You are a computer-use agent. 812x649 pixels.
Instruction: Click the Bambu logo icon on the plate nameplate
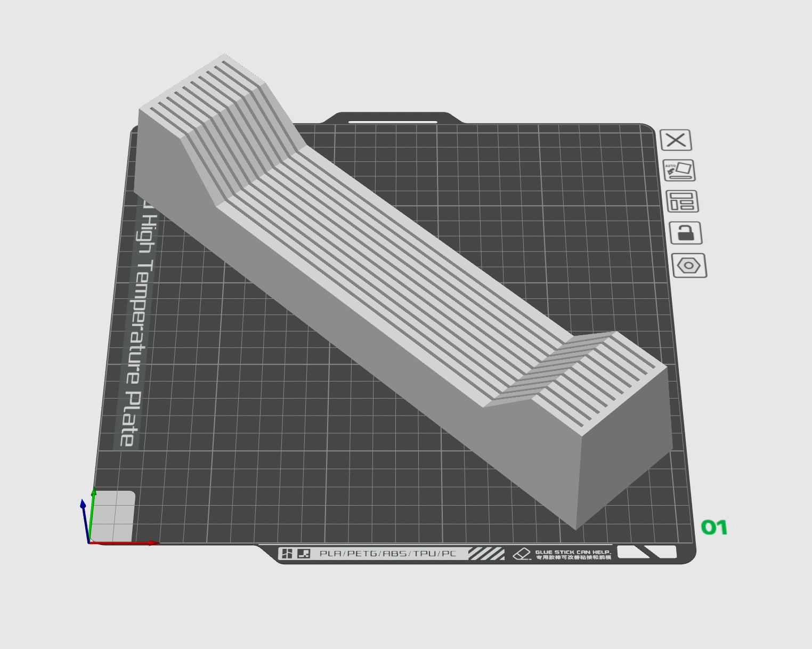tap(288, 553)
